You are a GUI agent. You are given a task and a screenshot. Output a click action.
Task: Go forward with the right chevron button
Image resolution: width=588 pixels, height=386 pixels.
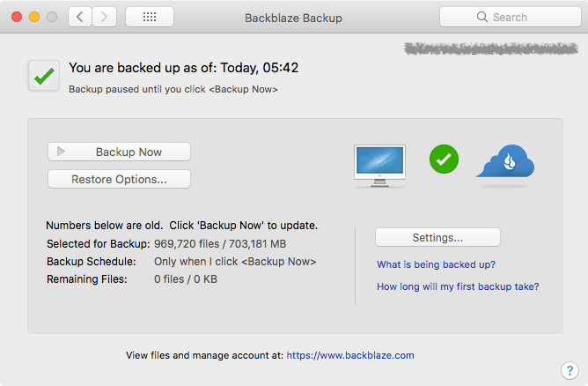tap(104, 17)
